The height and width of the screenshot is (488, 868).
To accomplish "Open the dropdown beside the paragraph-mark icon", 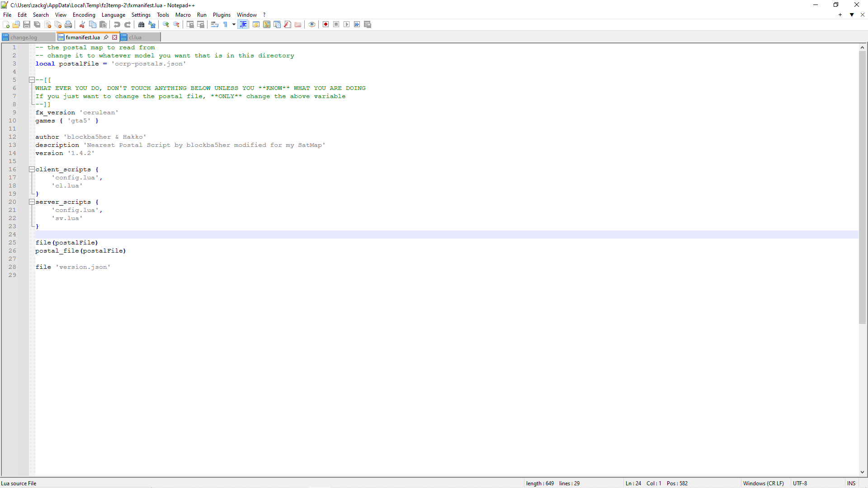I will [x=233, y=24].
